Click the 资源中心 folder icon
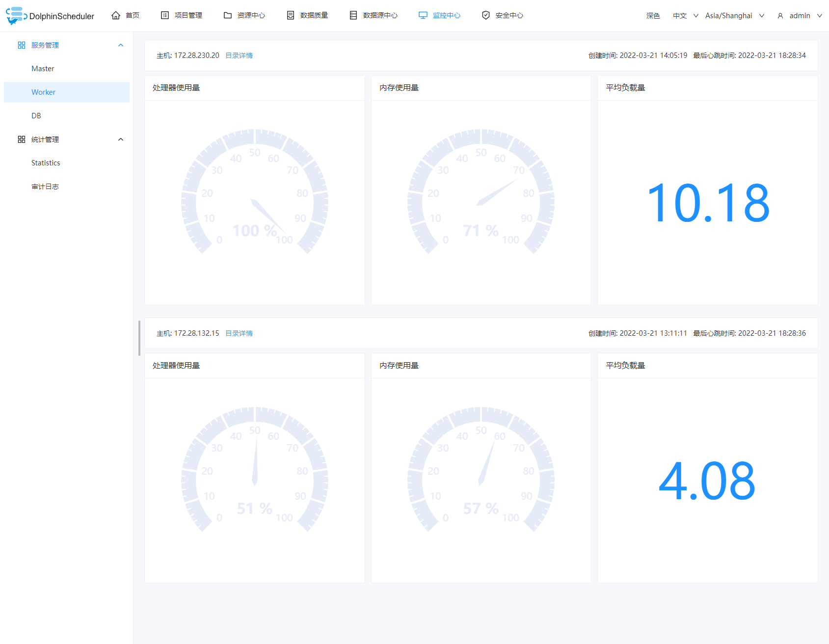This screenshot has width=829, height=644. (228, 15)
